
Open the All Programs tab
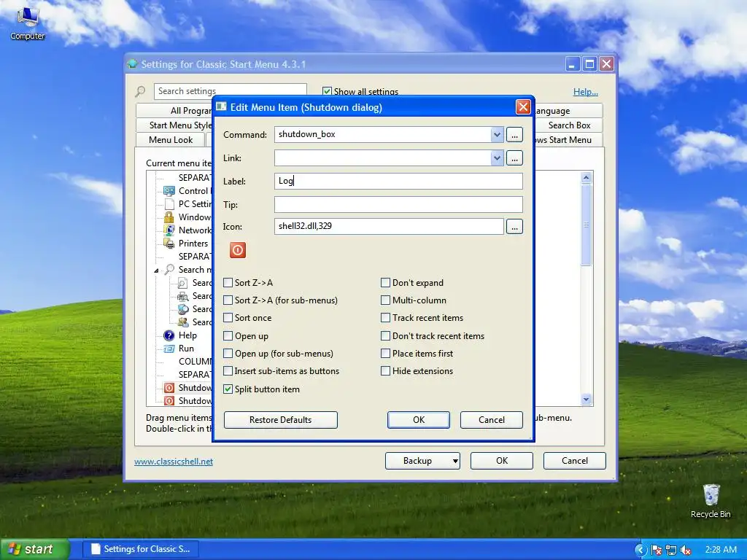click(174, 111)
